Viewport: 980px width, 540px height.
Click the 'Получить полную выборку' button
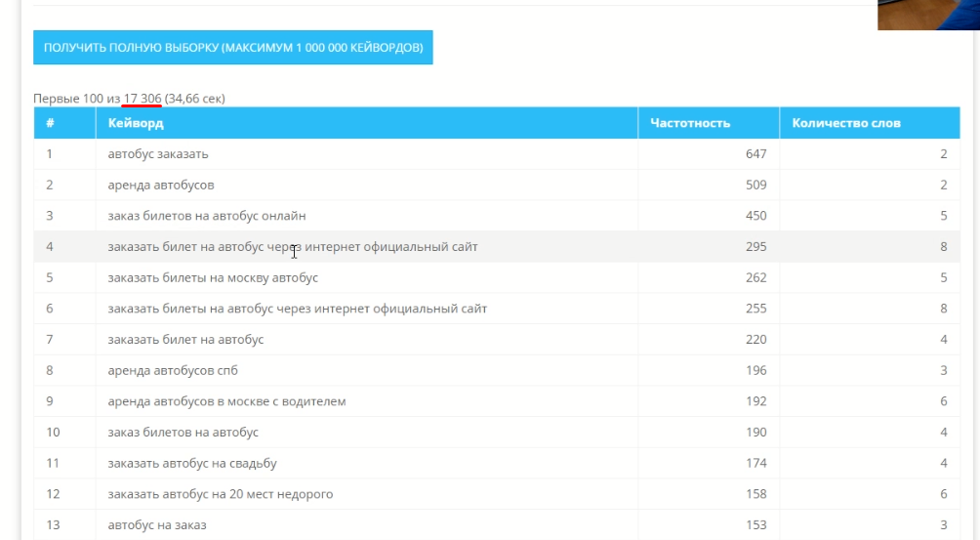(x=232, y=48)
